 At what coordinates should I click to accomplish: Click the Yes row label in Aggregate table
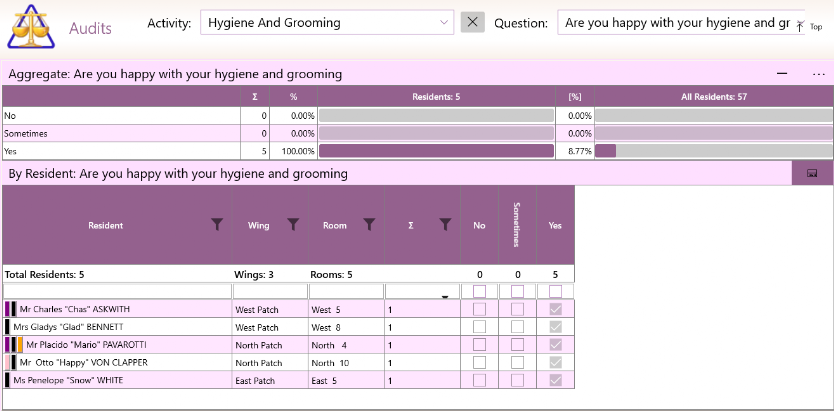(10, 151)
